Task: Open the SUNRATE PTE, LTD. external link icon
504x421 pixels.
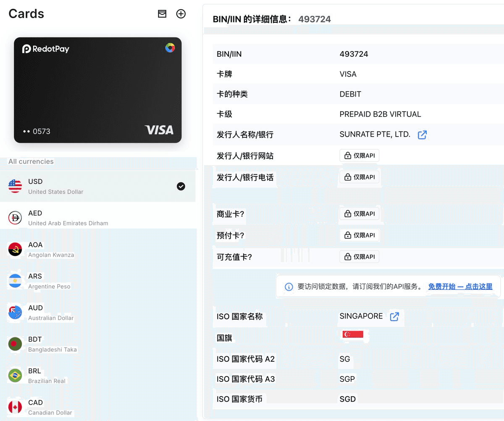Action: 422,135
